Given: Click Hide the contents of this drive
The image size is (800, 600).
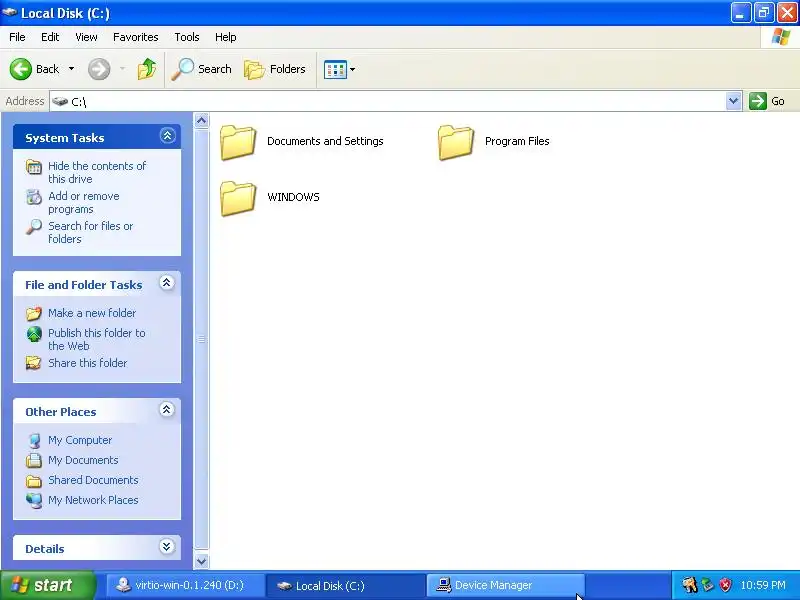Looking at the screenshot, I should [x=97, y=172].
